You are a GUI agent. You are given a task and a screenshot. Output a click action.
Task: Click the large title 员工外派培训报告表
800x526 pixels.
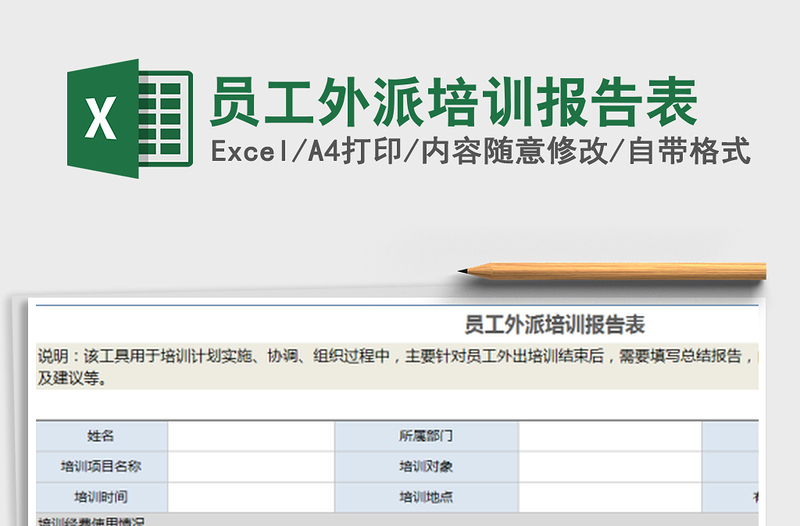coord(454,102)
